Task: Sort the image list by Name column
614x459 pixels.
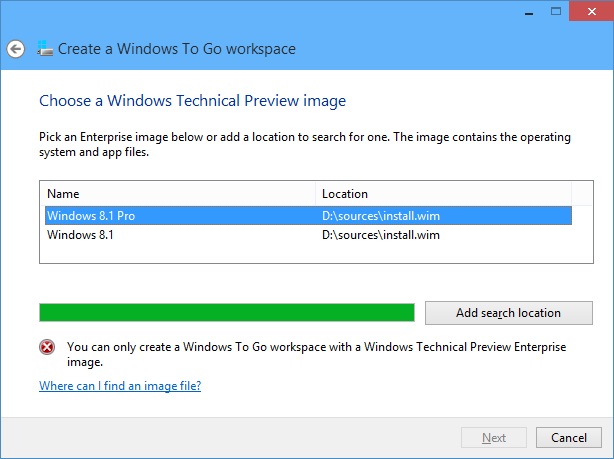Action: tap(178, 194)
